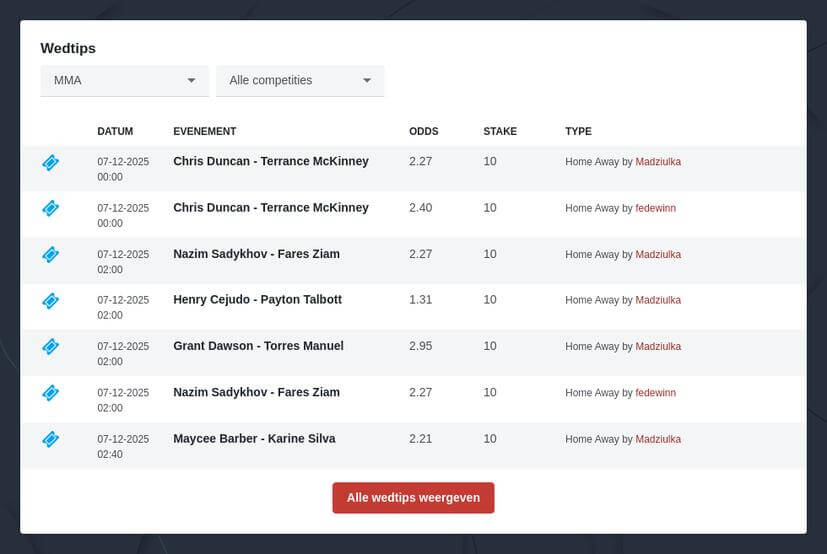Click the Stake column header

click(x=500, y=131)
